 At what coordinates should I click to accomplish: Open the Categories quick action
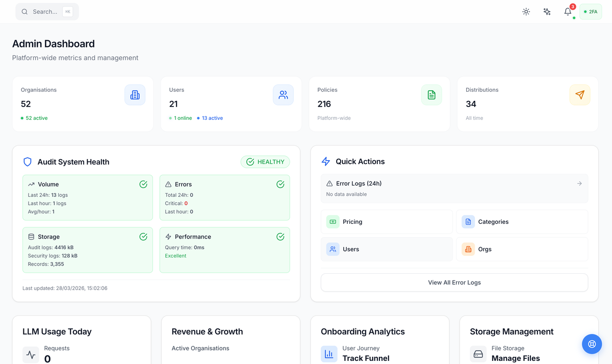tap(522, 222)
